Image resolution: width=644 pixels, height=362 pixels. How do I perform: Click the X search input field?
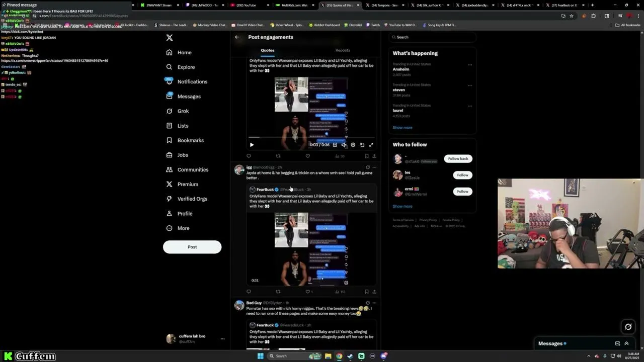(x=432, y=37)
